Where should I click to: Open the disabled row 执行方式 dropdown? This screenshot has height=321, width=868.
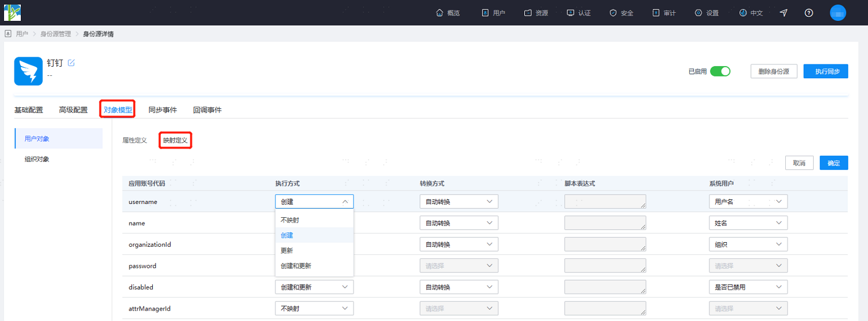[314, 287]
